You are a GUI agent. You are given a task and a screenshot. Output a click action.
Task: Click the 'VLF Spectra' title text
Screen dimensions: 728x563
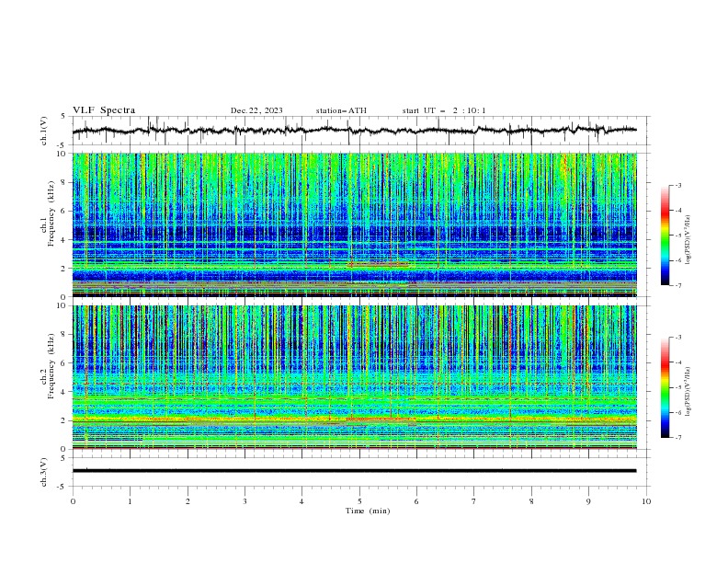[x=104, y=110]
